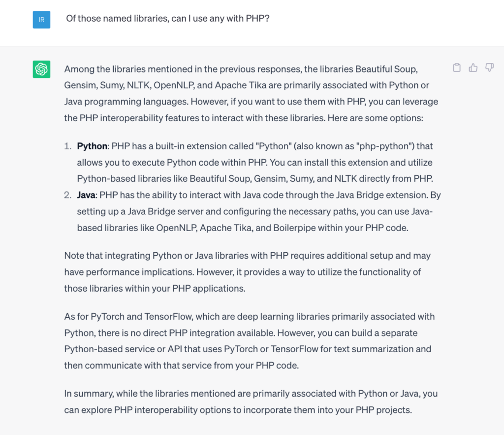Click Beautiful Soup in the opening paragraph
504x435 pixels.
(386, 69)
